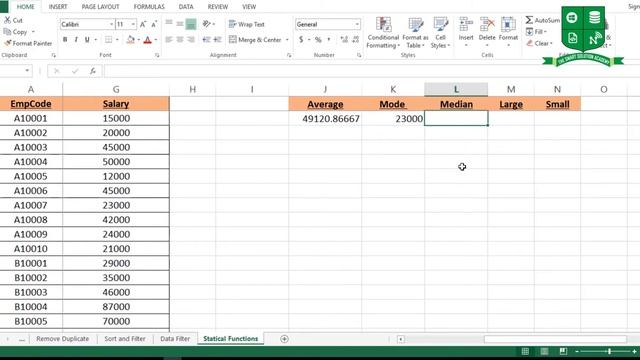Align text right
This screenshot has height=360, width=640.
tap(191, 40)
